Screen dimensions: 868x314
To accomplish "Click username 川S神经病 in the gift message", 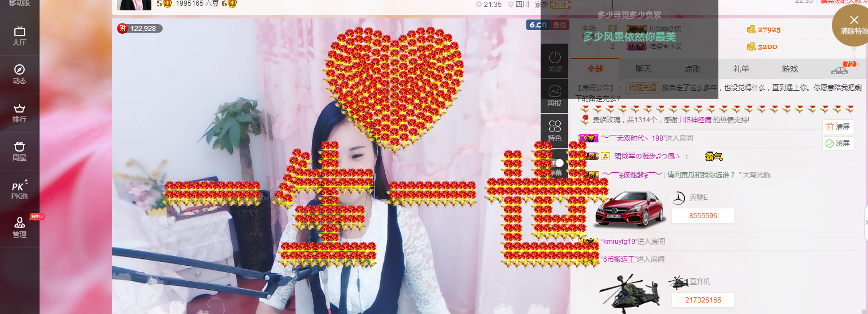I will (695, 120).
